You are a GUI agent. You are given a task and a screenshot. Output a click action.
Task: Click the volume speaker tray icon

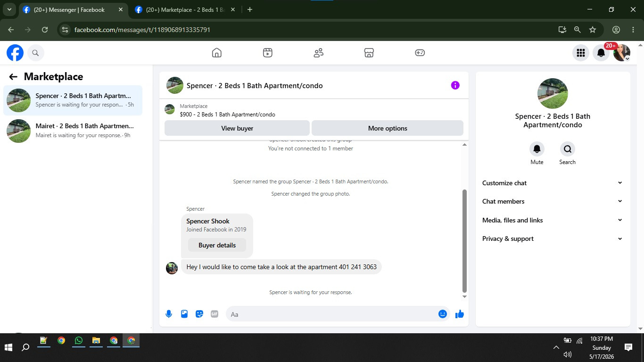(x=568, y=354)
